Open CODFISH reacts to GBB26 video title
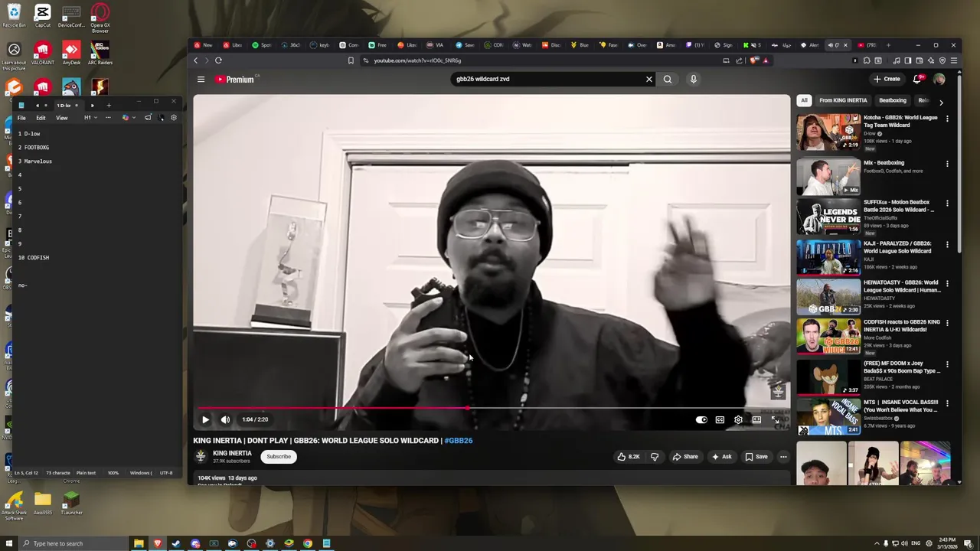Viewport: 980px width, 551px height. click(901, 325)
